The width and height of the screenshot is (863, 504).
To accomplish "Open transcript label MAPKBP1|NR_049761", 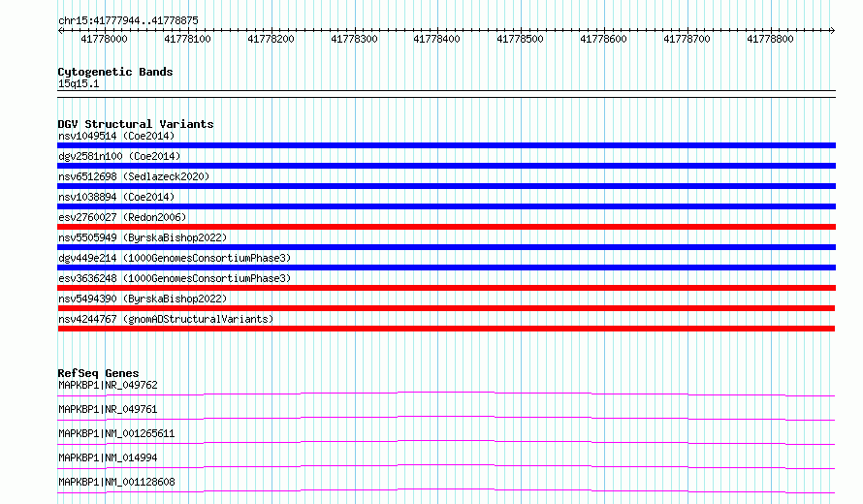I will pos(108,409).
